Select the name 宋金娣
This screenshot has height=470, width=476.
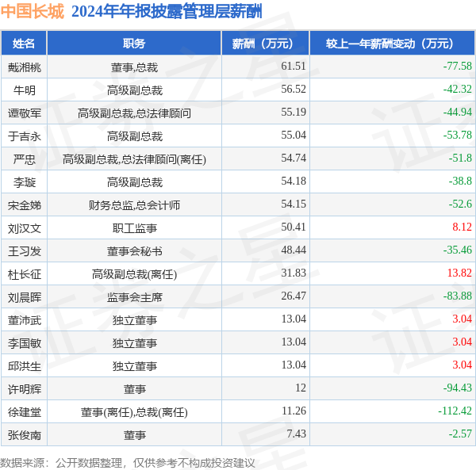pos(25,205)
